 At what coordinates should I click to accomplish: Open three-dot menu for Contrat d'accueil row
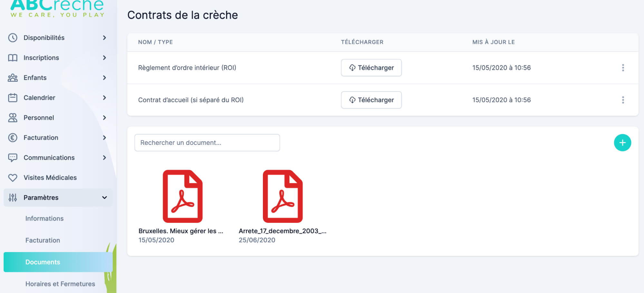[x=623, y=100]
